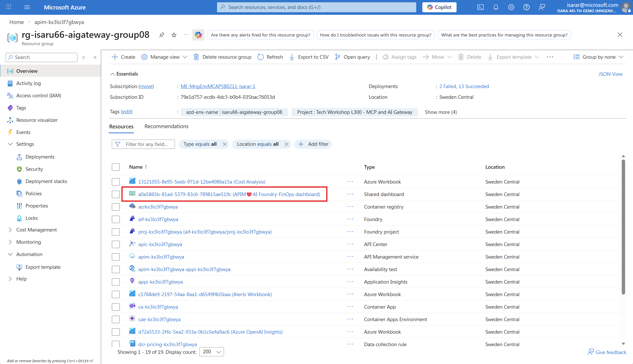The width and height of the screenshot is (633, 364).
Task: Add resource group to favorites star
Action: coord(174,35)
